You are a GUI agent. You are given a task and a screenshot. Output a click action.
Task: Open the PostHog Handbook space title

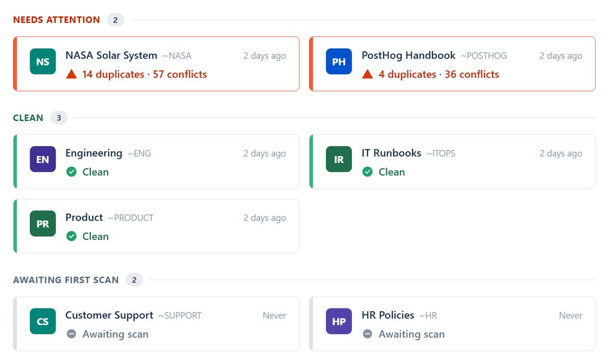click(x=409, y=55)
